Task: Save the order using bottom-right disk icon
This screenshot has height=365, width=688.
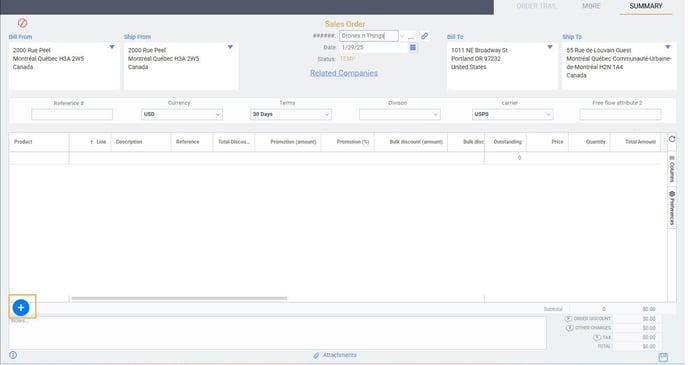Action: tap(663, 357)
